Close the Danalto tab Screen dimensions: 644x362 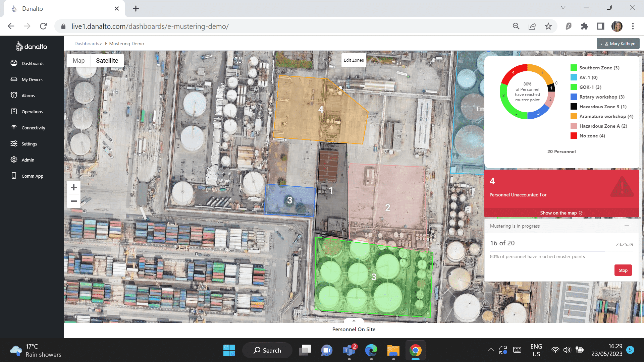click(x=116, y=9)
